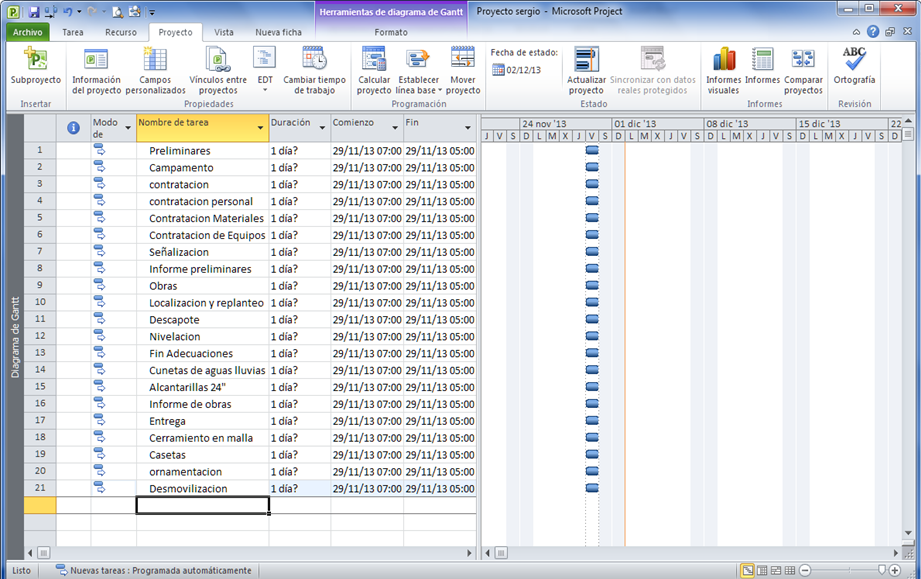Screen dimensions: 921x579
Task: Click the Fecha de estado calendar icon
Action: pyautogui.click(x=498, y=70)
